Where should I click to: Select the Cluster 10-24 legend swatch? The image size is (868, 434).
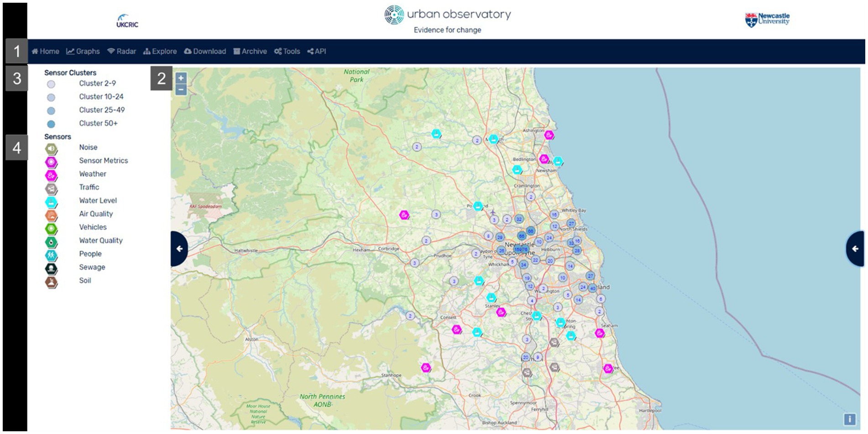coord(51,98)
